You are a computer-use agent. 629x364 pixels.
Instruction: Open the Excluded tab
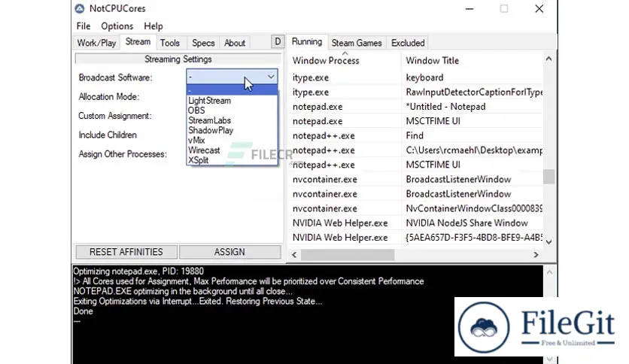click(x=408, y=43)
